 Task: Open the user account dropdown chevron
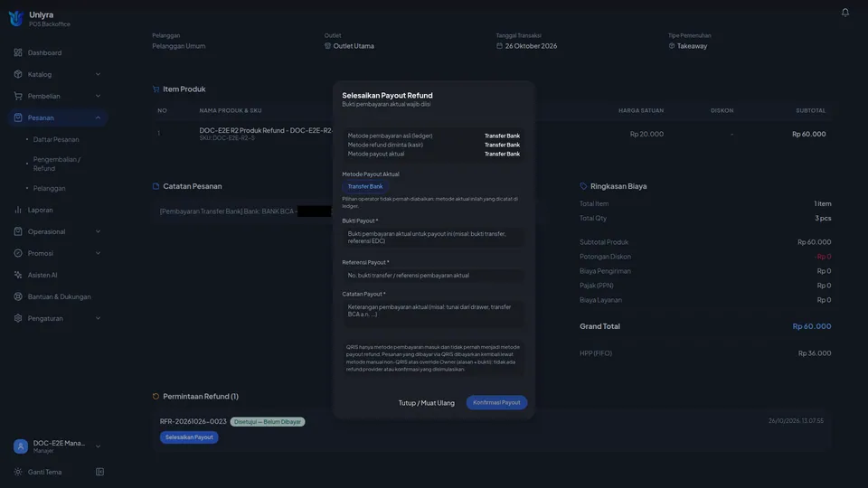coord(98,446)
